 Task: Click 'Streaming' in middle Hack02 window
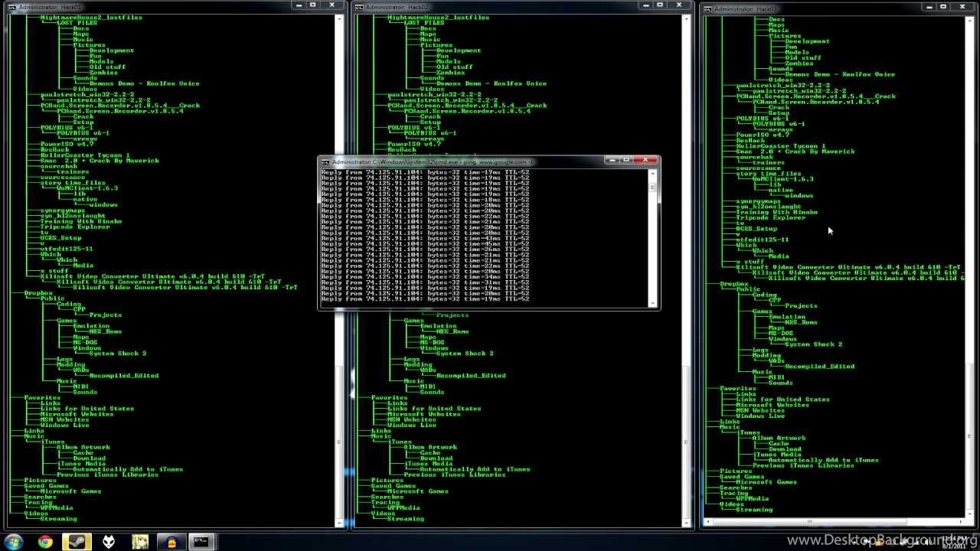coord(406,519)
